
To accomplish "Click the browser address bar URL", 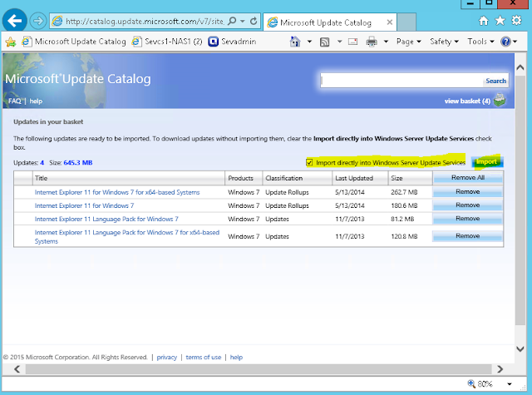I will coord(145,22).
